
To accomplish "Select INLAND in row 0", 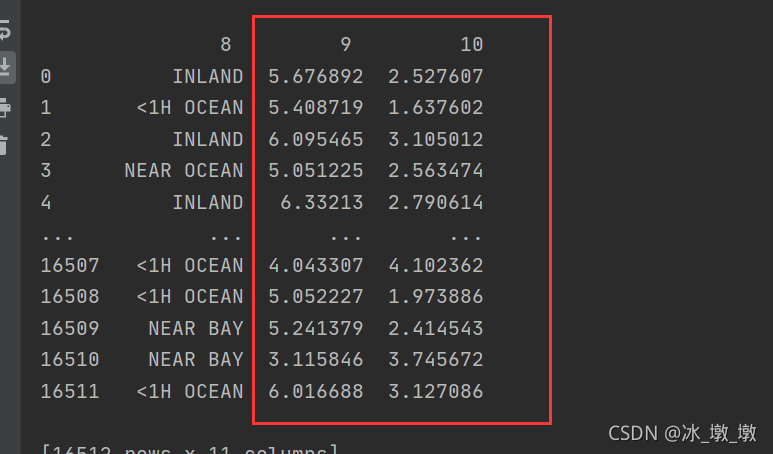I will (208, 76).
